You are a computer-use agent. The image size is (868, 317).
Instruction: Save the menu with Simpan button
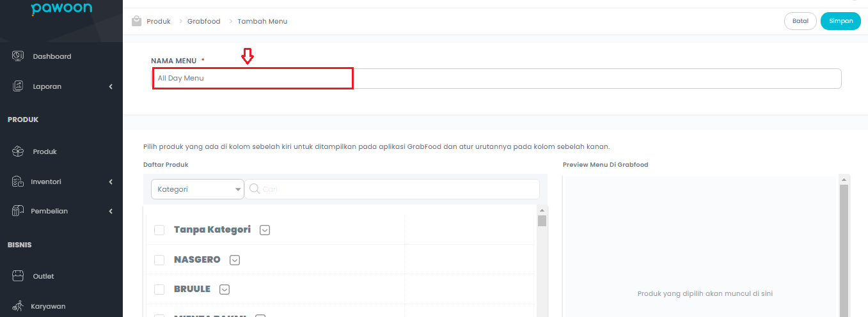(x=840, y=21)
